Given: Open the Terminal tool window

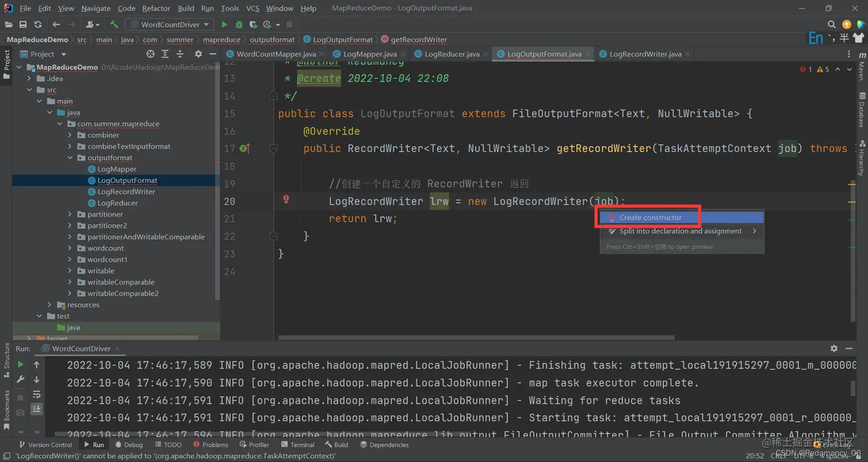Looking at the screenshot, I should coord(297,445).
